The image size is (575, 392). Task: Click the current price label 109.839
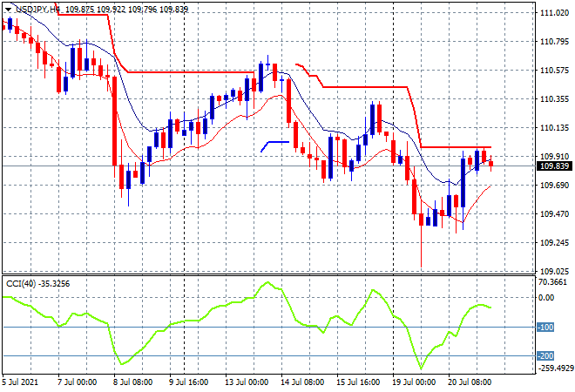[x=554, y=166]
